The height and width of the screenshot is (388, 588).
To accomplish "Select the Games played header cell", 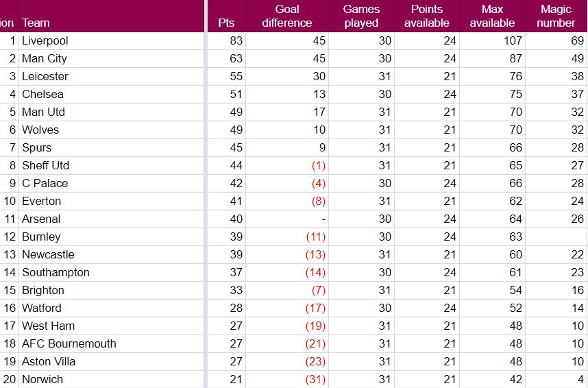I will point(361,16).
